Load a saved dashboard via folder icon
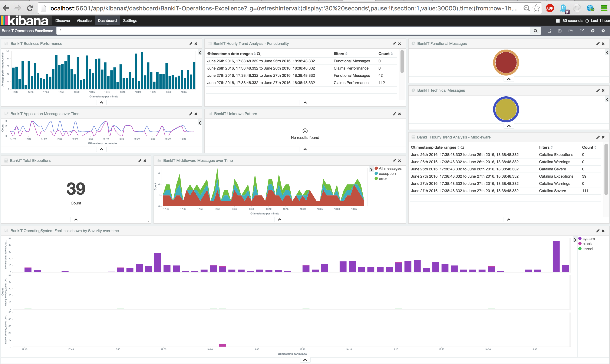 [x=570, y=31]
